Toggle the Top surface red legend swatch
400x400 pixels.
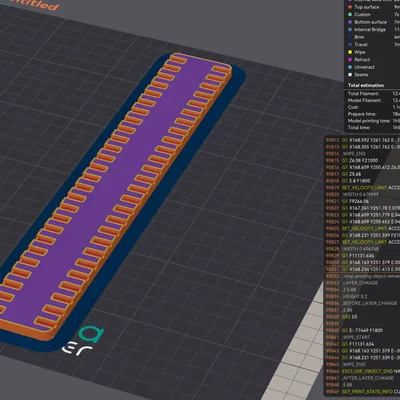(350, 7)
